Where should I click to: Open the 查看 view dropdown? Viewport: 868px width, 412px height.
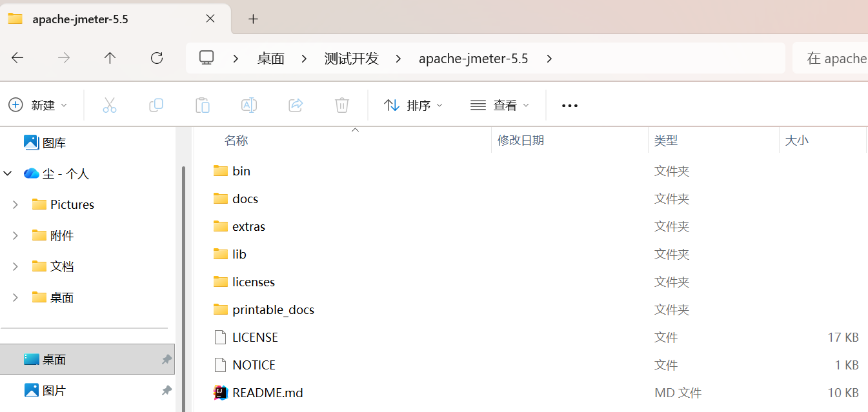click(x=500, y=105)
